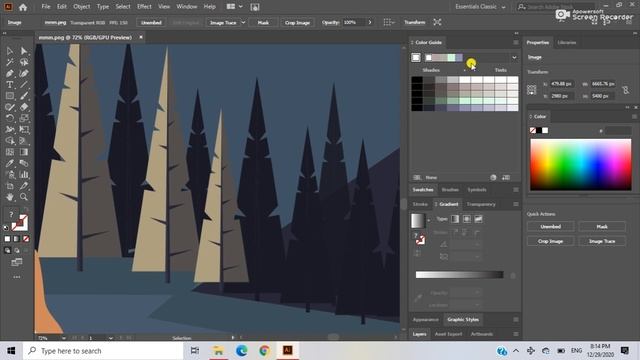
Task: Select the Type tool
Action: coord(10,85)
